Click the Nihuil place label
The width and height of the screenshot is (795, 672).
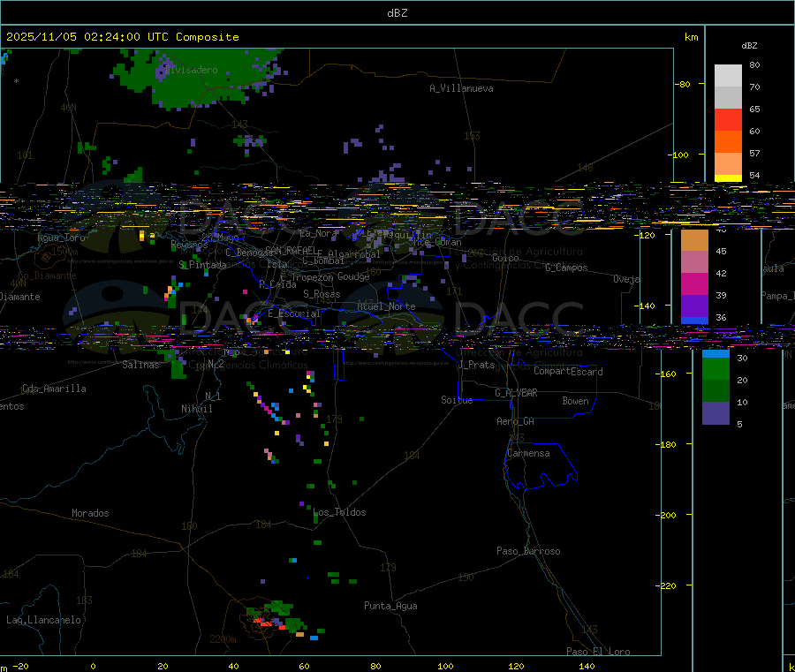point(197,409)
